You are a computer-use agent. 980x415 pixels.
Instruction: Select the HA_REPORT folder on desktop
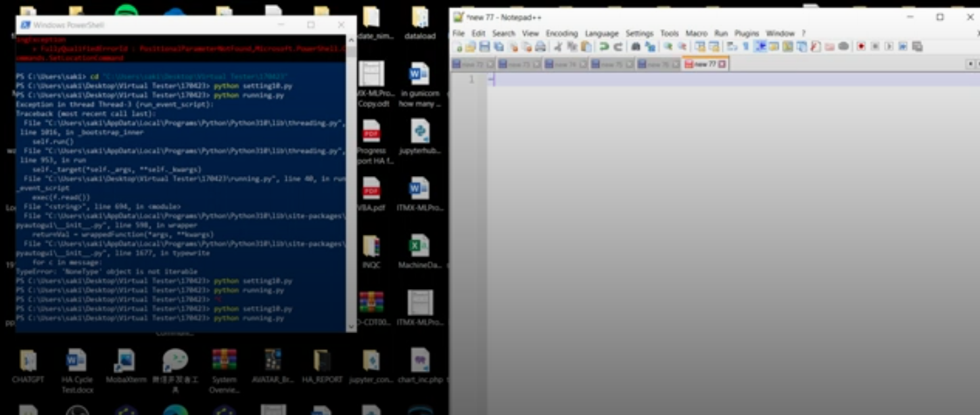(x=321, y=366)
